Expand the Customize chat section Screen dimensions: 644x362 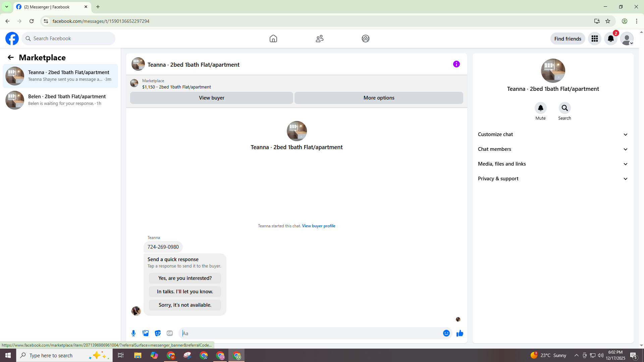tap(553, 134)
